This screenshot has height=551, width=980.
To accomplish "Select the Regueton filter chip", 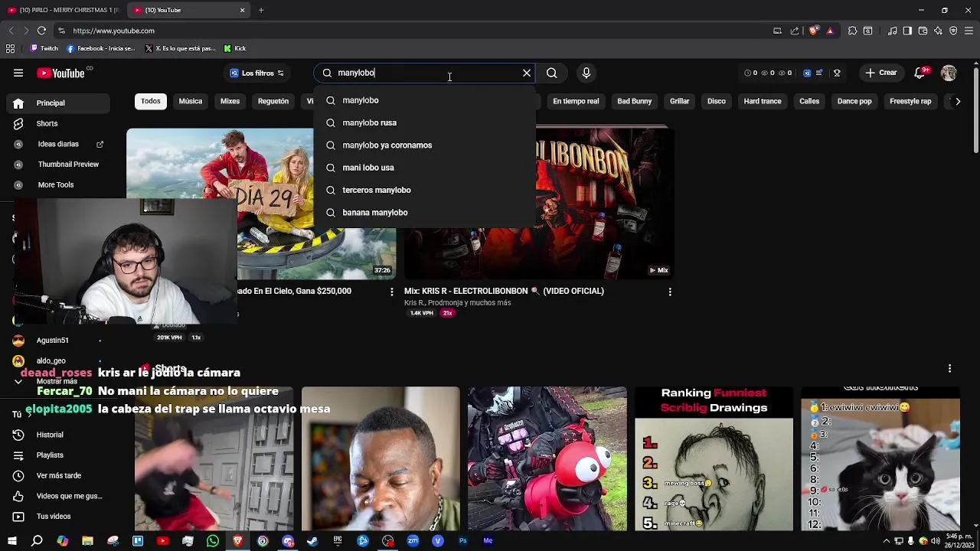I will click(x=273, y=101).
